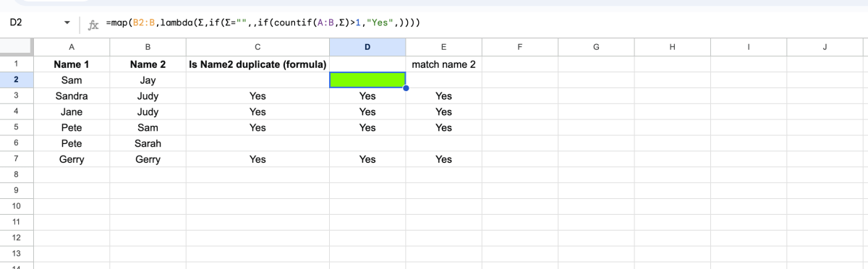Image resolution: width=868 pixels, height=269 pixels.
Task: Click 'Pete' in row 6
Action: click(72, 143)
